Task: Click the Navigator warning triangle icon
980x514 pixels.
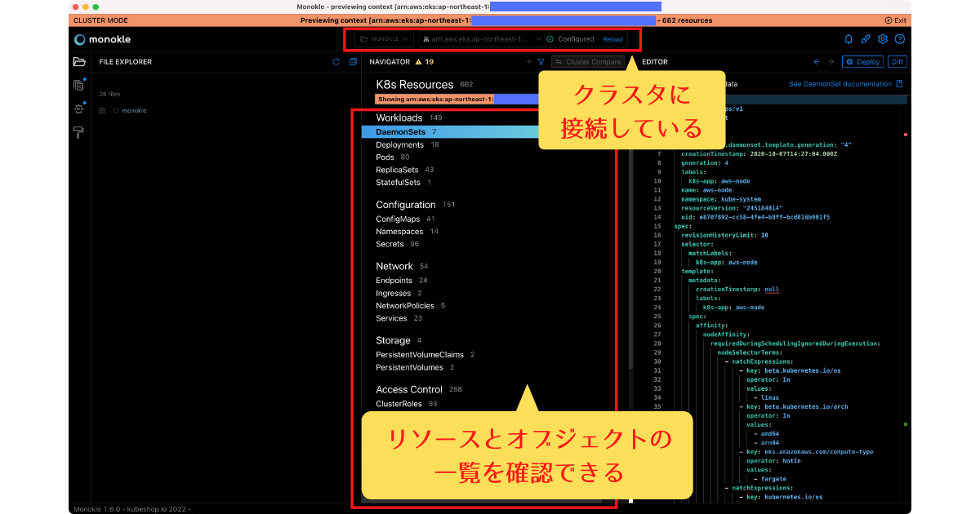Action: 419,61
